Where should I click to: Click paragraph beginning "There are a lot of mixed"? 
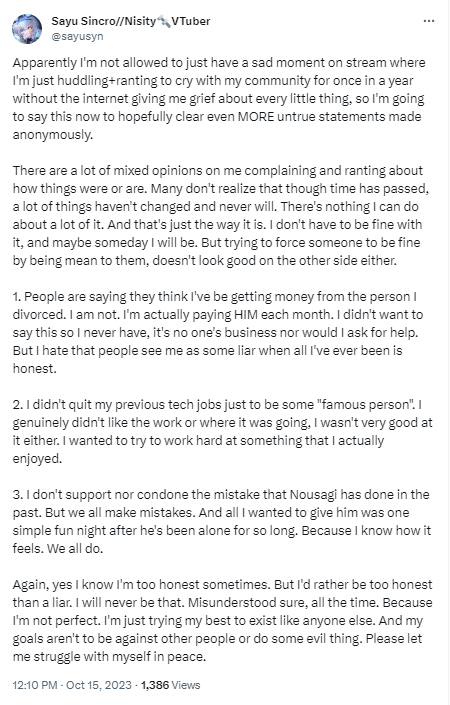click(221, 215)
